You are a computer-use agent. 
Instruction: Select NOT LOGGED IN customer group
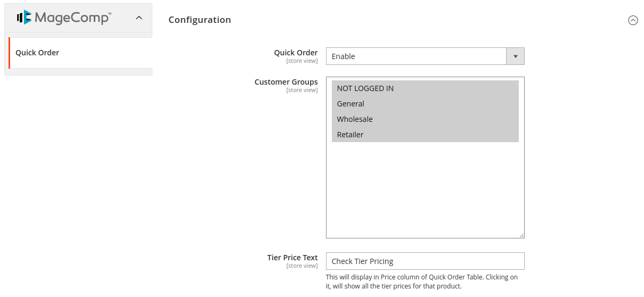click(x=365, y=88)
